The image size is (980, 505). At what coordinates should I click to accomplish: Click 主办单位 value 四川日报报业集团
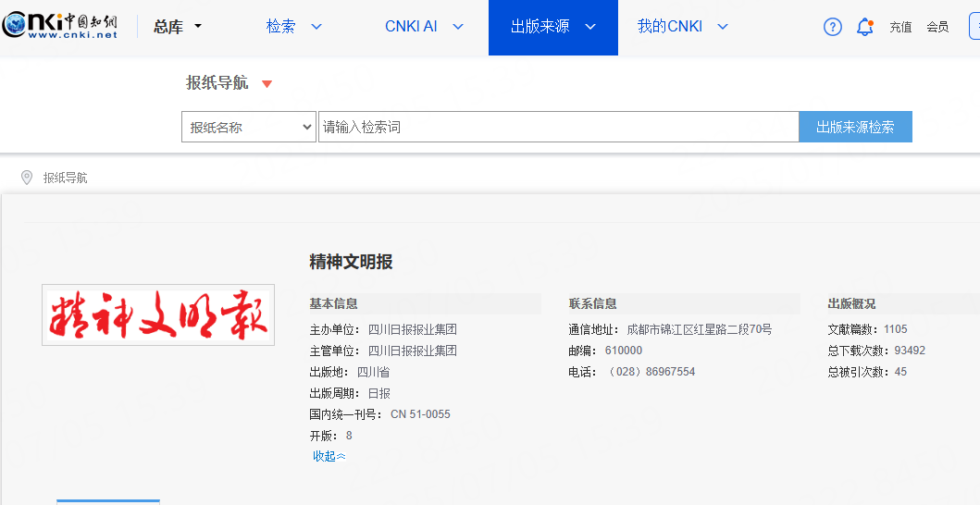point(413,329)
